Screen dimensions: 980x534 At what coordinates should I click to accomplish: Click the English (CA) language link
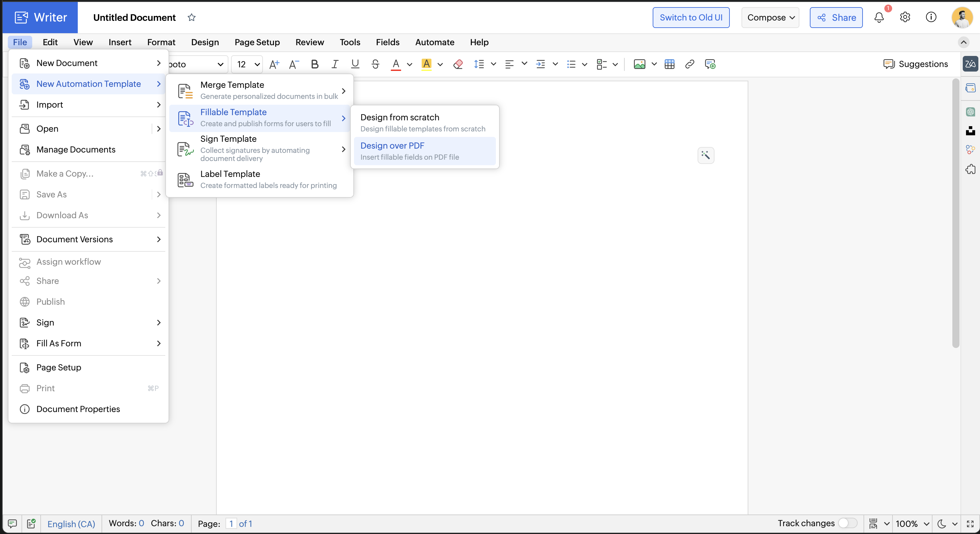[71, 524]
